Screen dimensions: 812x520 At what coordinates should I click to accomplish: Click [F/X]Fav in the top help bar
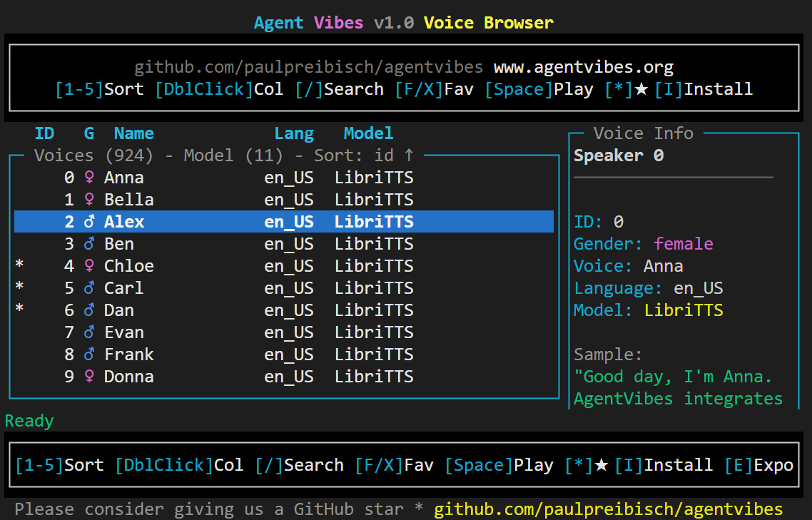(435, 89)
